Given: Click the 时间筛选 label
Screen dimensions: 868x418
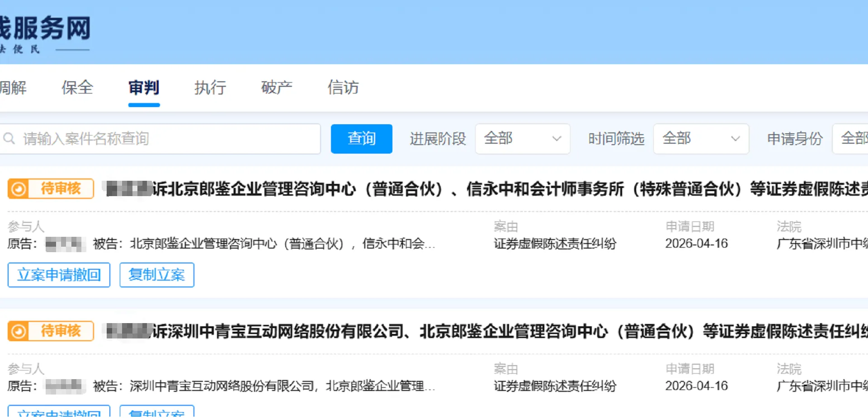Looking at the screenshot, I should 616,139.
